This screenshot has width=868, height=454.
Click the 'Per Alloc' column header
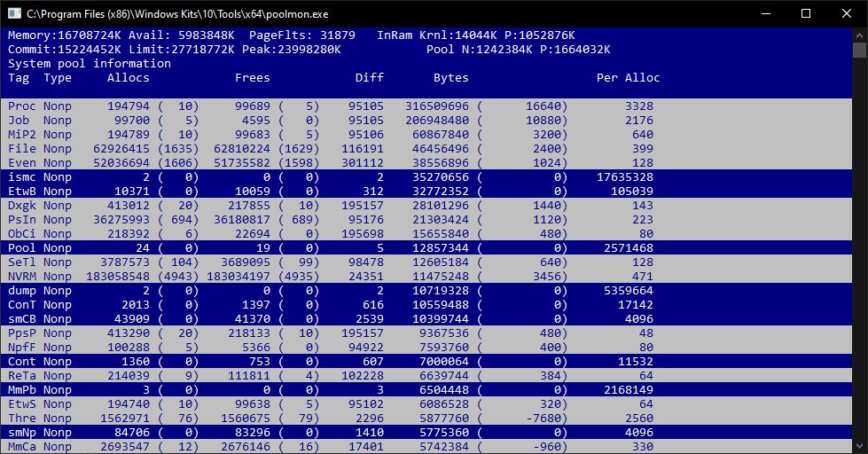[x=629, y=77]
